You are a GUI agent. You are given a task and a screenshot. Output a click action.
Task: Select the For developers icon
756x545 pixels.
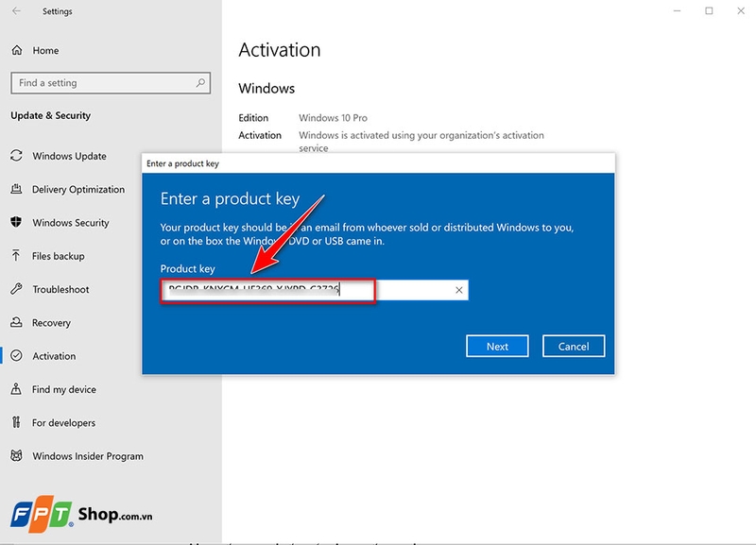pos(16,422)
